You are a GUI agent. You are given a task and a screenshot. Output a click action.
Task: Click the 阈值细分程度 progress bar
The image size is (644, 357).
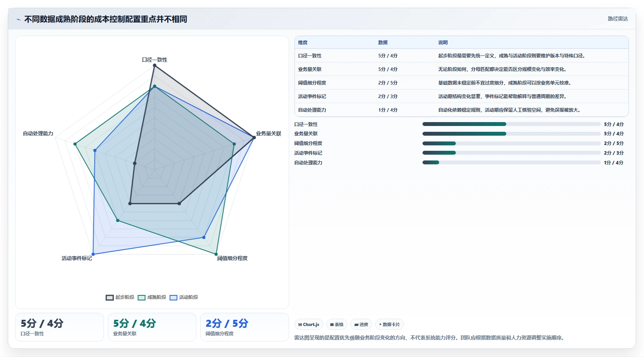pyautogui.click(x=511, y=143)
